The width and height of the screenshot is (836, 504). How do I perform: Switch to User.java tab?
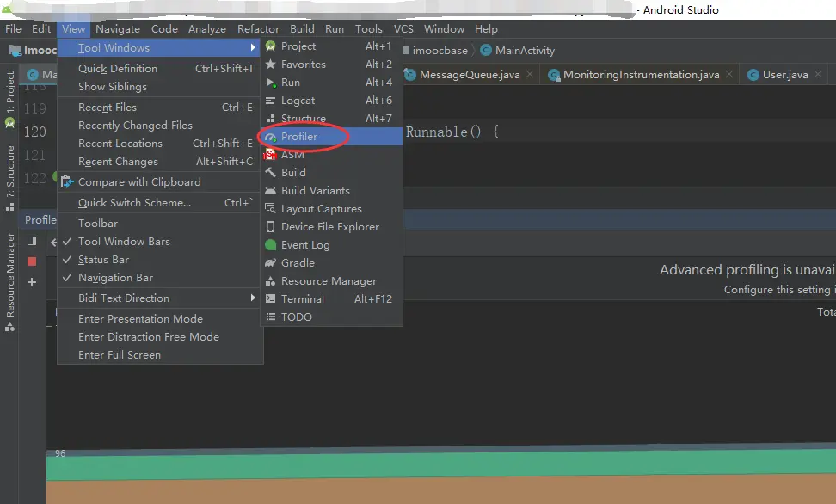coord(784,75)
